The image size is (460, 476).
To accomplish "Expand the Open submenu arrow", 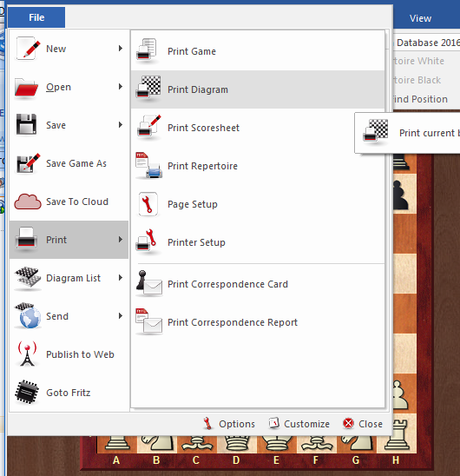I will [x=121, y=87].
